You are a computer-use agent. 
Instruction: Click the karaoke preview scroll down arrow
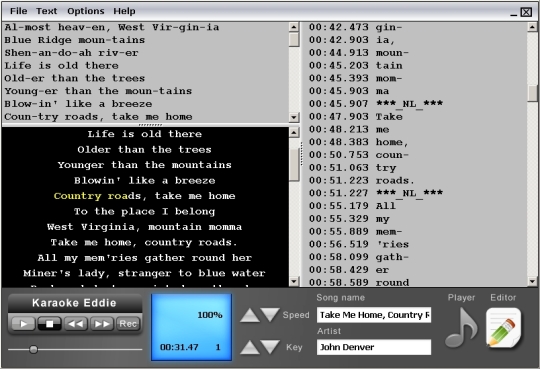[x=294, y=281]
